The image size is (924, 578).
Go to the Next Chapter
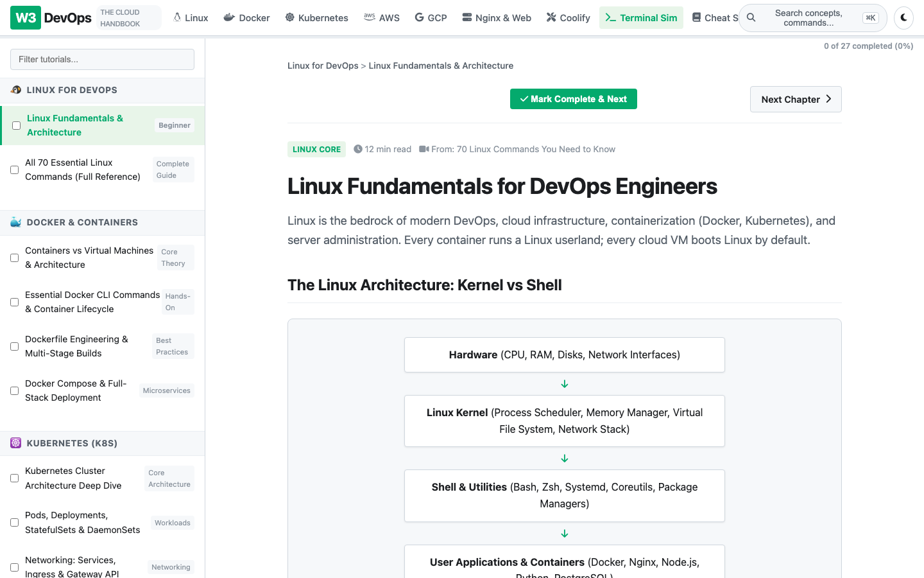[x=796, y=99]
